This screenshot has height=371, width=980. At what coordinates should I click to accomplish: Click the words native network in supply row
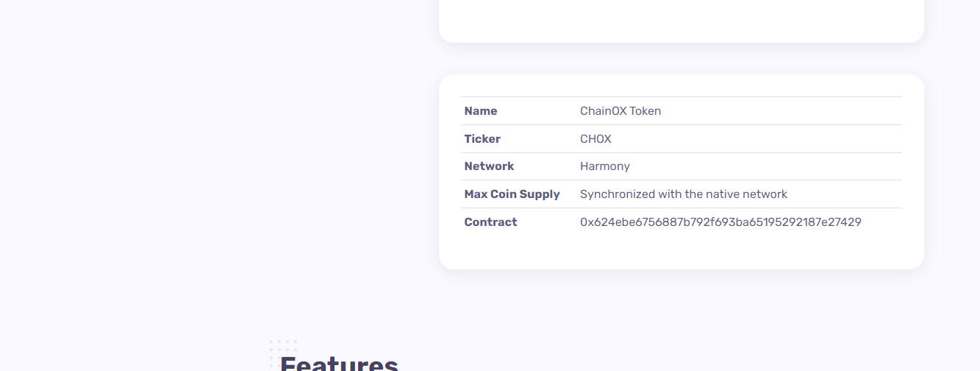pyautogui.click(x=746, y=194)
